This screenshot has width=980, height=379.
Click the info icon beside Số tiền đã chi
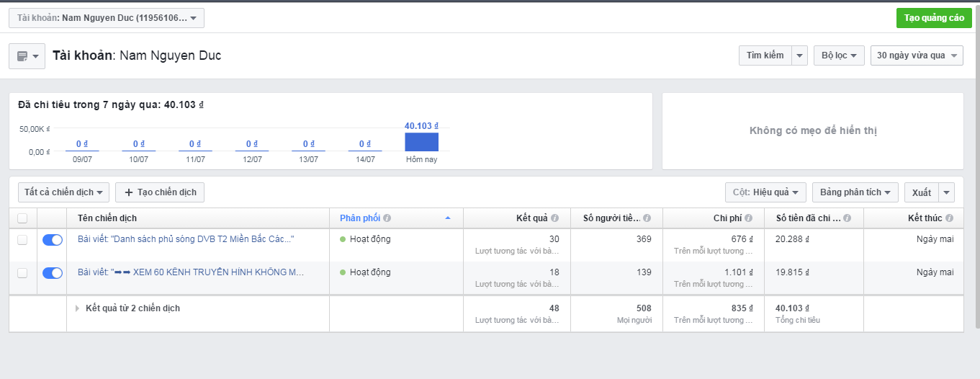(847, 218)
